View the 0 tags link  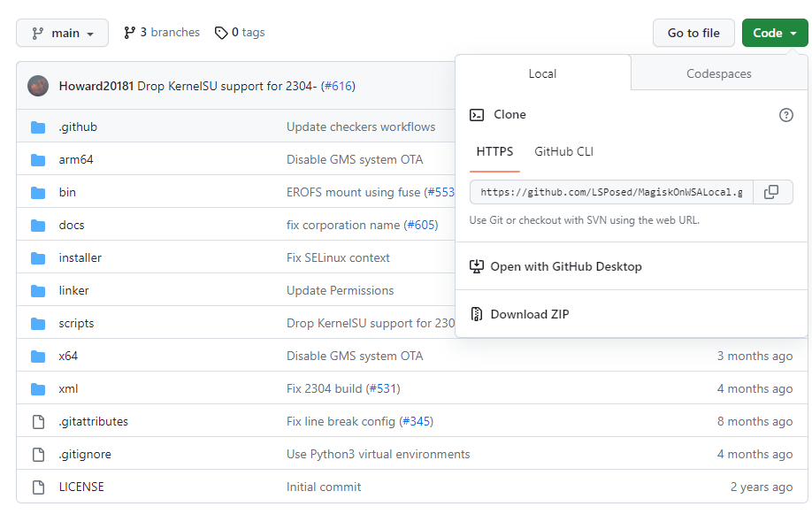click(x=240, y=33)
